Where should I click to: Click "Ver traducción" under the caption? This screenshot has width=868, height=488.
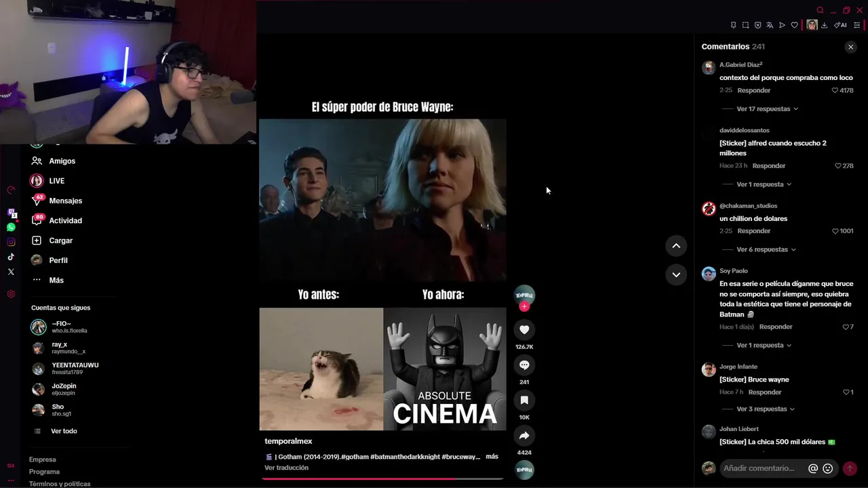point(286,468)
